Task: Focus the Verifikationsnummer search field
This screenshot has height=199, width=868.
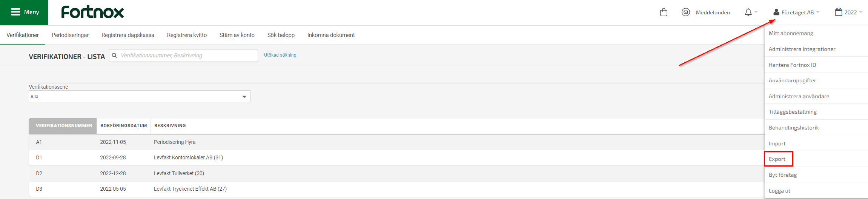Action: 183,56
